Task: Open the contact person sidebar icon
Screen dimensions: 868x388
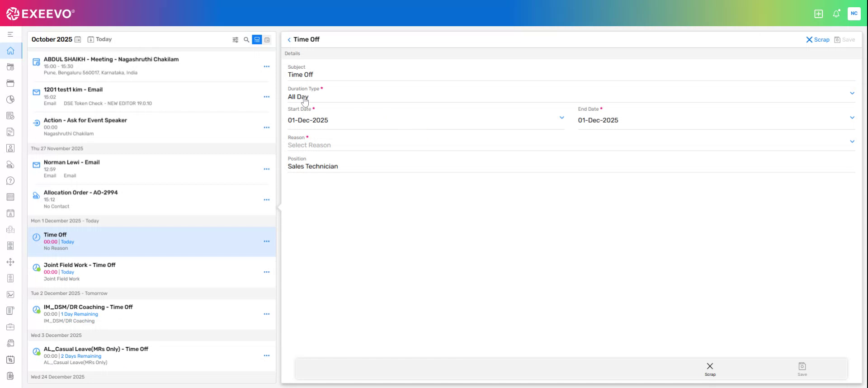Action: pyautogui.click(x=10, y=148)
